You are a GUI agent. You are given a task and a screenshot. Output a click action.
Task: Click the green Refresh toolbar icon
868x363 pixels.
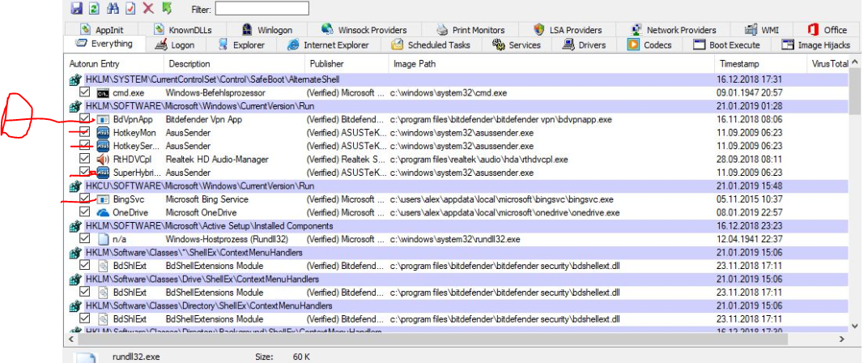[x=95, y=8]
